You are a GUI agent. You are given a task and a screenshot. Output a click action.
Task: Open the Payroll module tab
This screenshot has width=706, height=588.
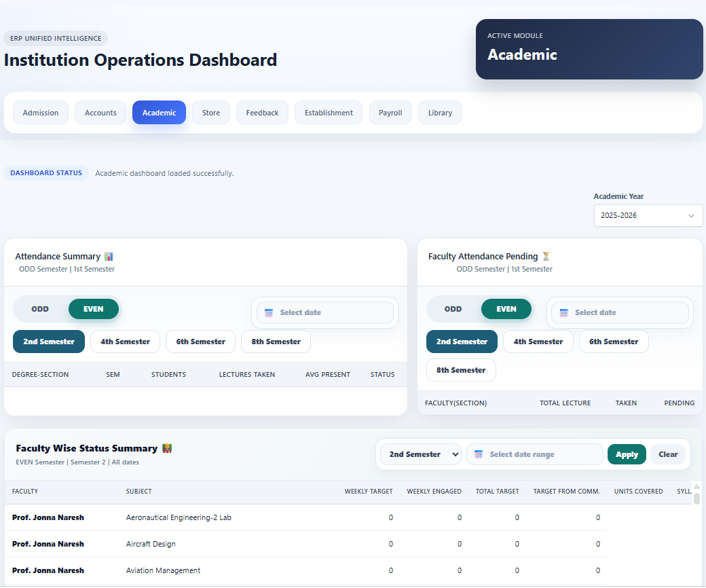pos(390,113)
